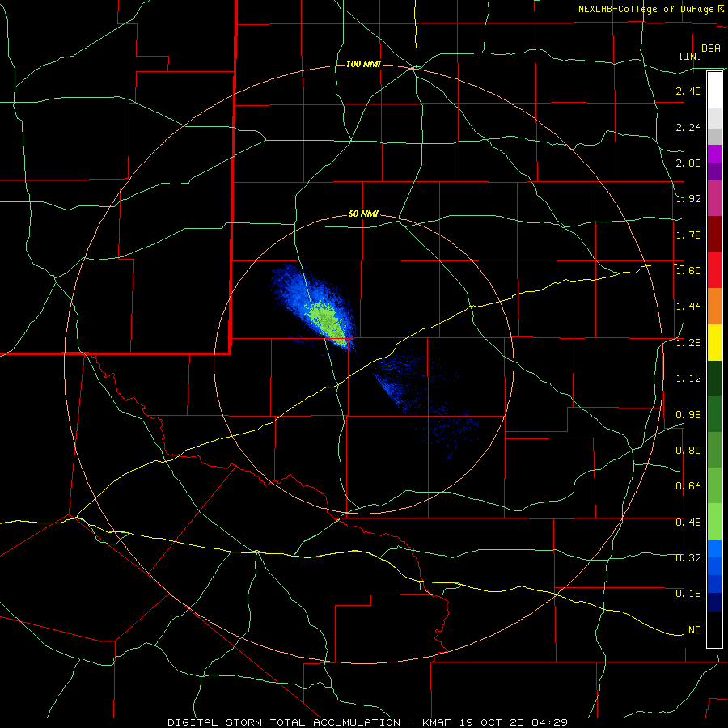Click the 0.48 legend value
Image resolution: width=728 pixels, height=728 pixels.
pyautogui.click(x=688, y=523)
